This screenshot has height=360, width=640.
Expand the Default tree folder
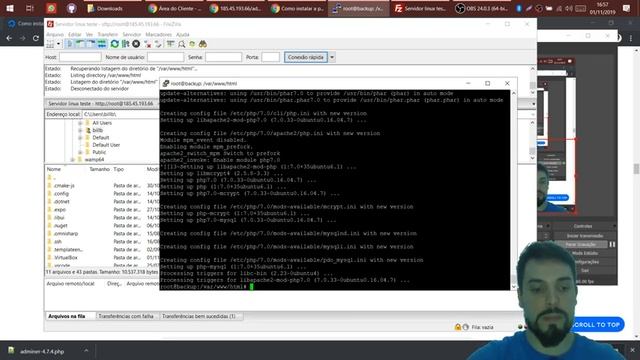(x=80, y=138)
